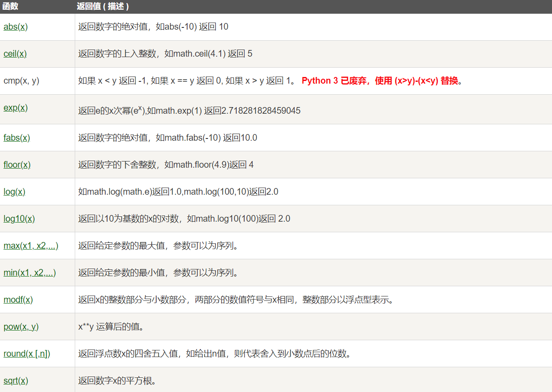Open the floor(x) function link
The image size is (552, 392).
coord(17,165)
